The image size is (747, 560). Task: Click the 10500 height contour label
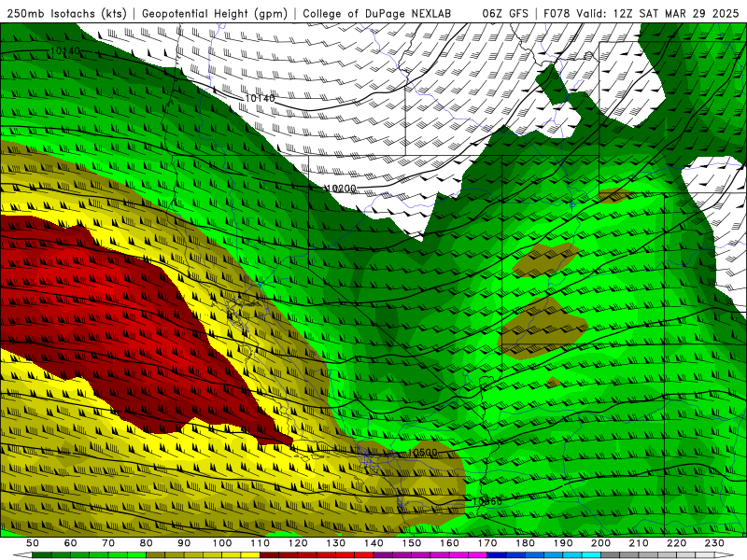[x=422, y=453]
